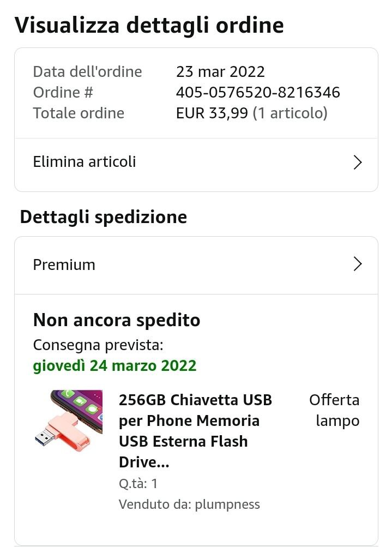Open the 256GB Chiavetta USB product title

coord(195,431)
